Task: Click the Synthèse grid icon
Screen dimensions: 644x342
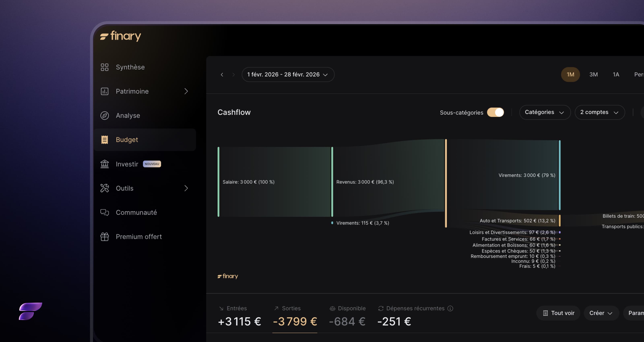Action: click(x=104, y=67)
